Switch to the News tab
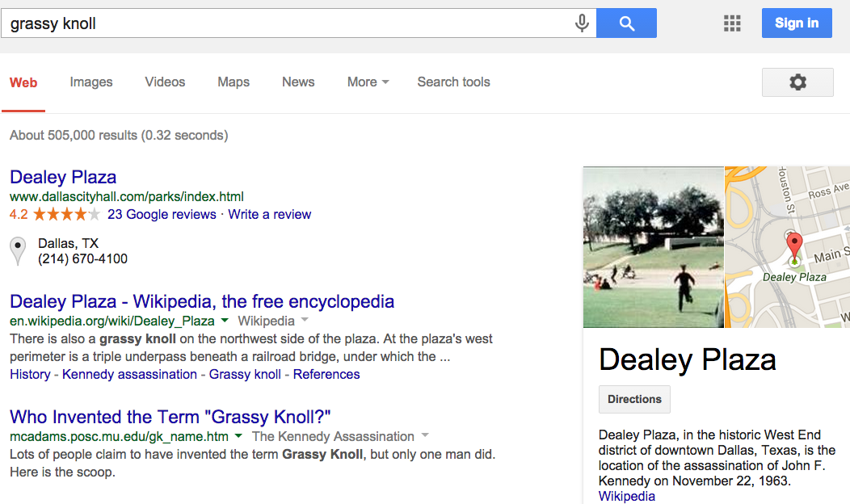 coord(298,82)
